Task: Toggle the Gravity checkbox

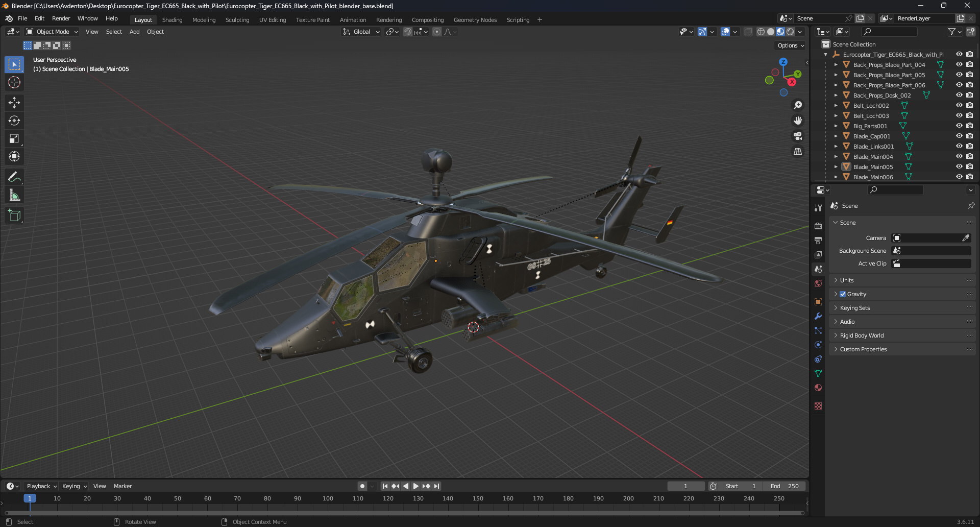Action: (x=843, y=294)
